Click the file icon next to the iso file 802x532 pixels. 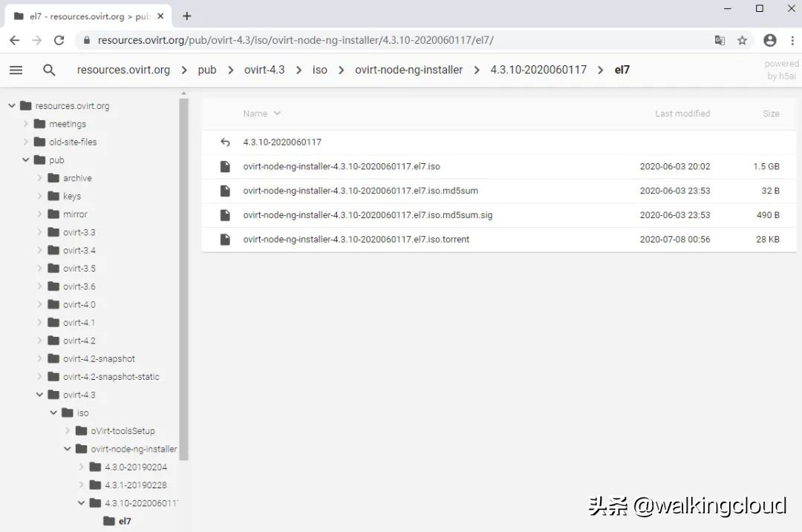(225, 166)
